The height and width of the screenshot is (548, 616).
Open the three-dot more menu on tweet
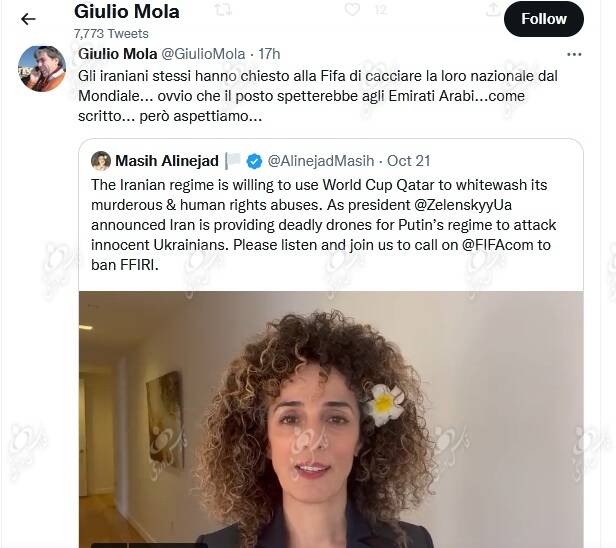(x=574, y=54)
